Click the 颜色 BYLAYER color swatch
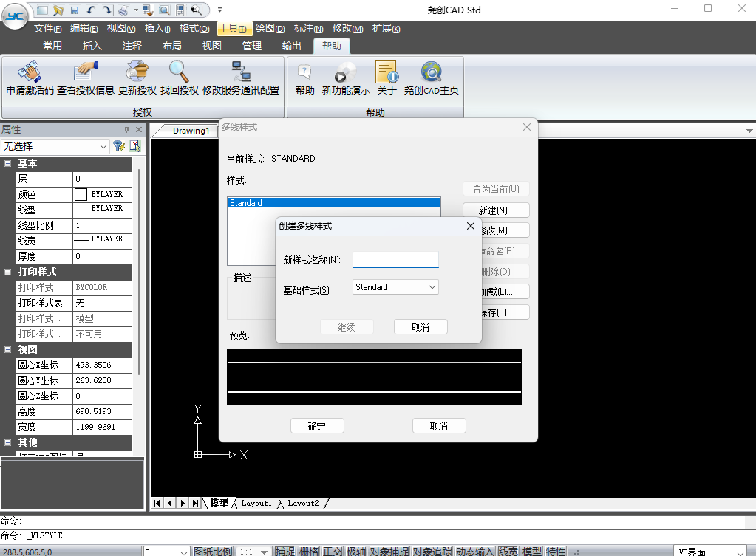756x556 pixels. click(81, 194)
